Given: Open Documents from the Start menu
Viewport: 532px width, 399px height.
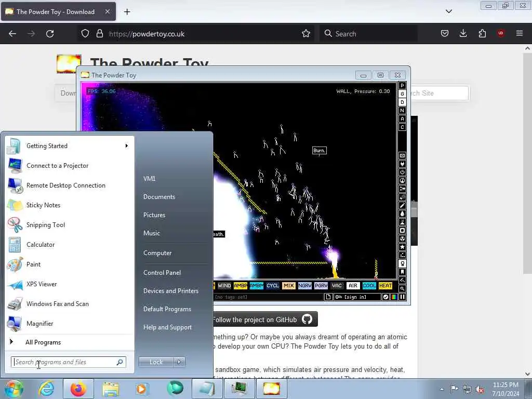Looking at the screenshot, I should click(x=159, y=197).
